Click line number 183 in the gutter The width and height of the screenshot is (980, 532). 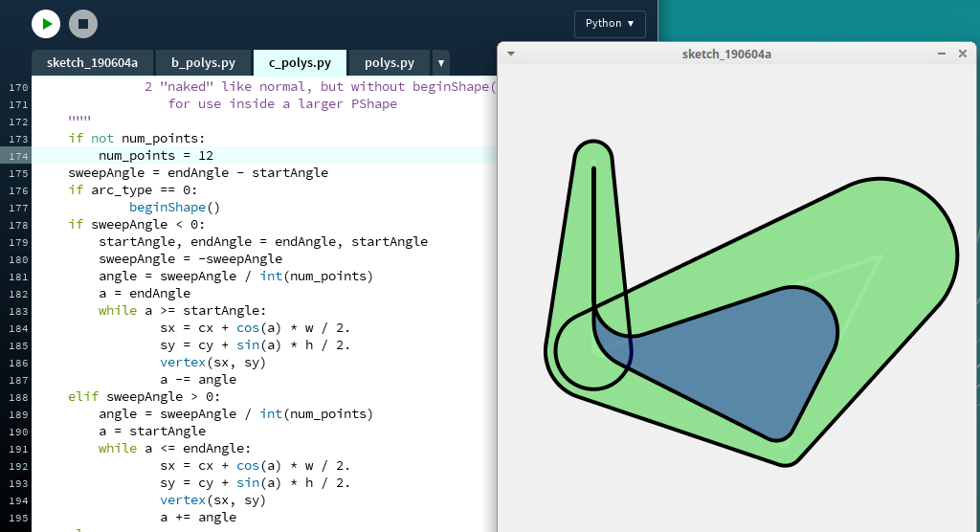pos(17,311)
